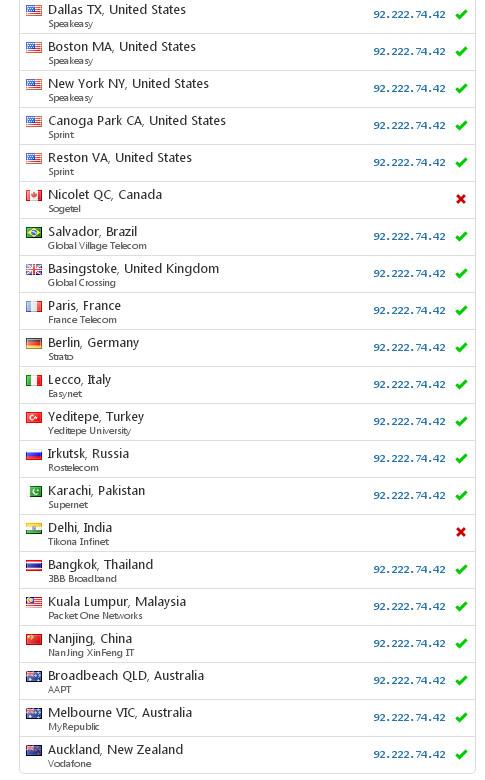485x780 pixels.
Task: Click the red X status for Delhi, India
Action: [x=461, y=532]
